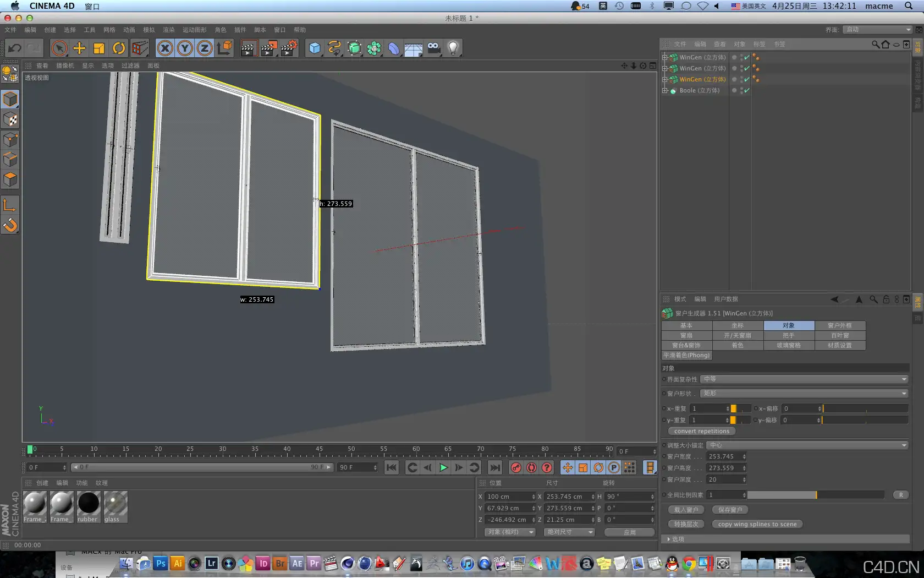Open the floor environment icon
This screenshot has height=578, width=924.
414,48
